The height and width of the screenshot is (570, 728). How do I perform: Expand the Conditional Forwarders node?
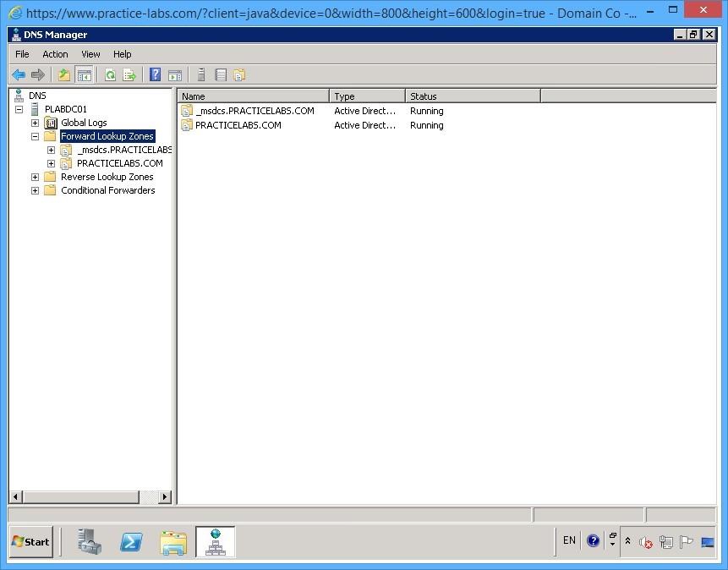(35, 190)
